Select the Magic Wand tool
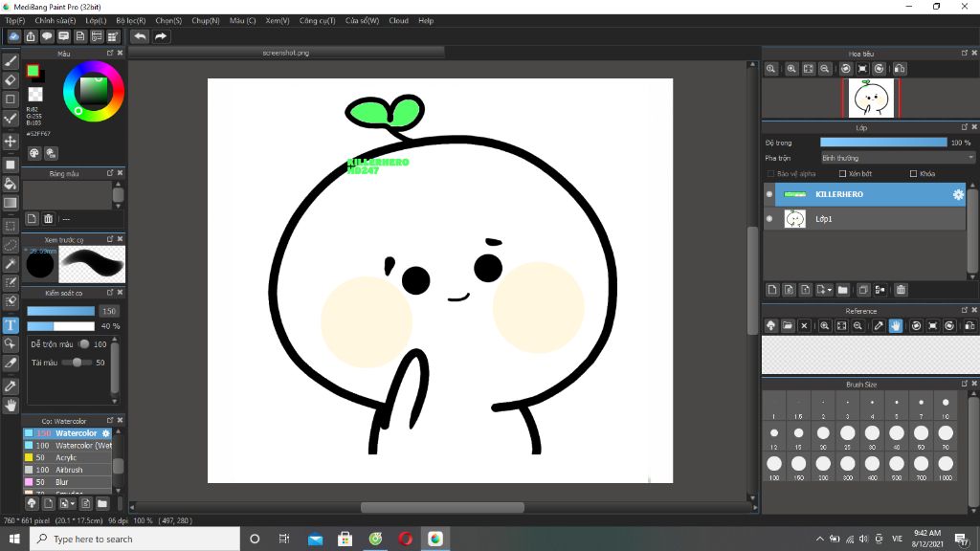This screenshot has width=980, height=551. pyautogui.click(x=11, y=264)
